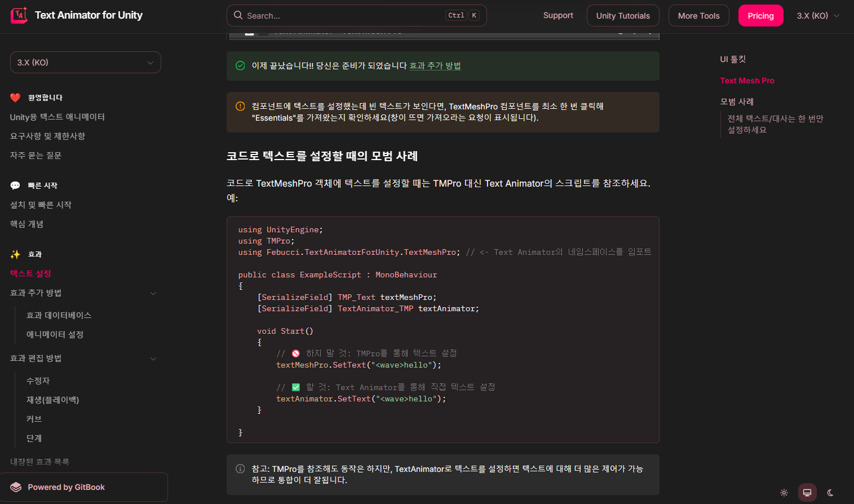Click the sparkles icon beside 효과
The image size is (854, 504).
click(x=15, y=254)
